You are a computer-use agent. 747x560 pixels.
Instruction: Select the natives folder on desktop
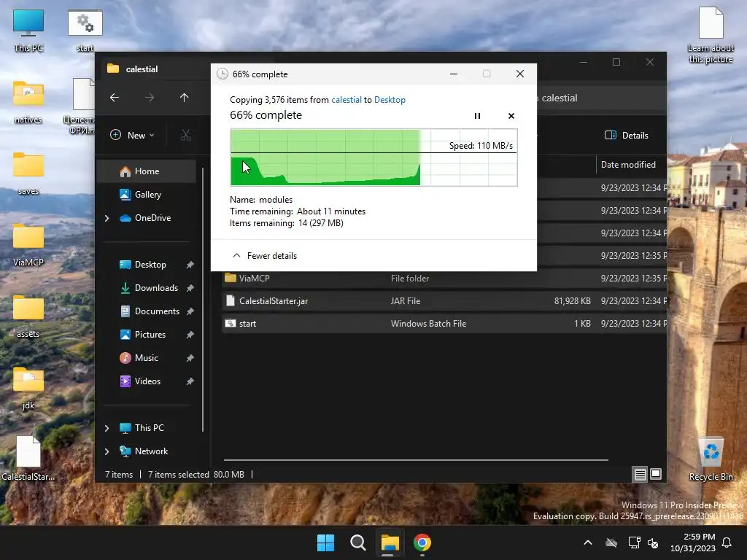click(x=28, y=102)
